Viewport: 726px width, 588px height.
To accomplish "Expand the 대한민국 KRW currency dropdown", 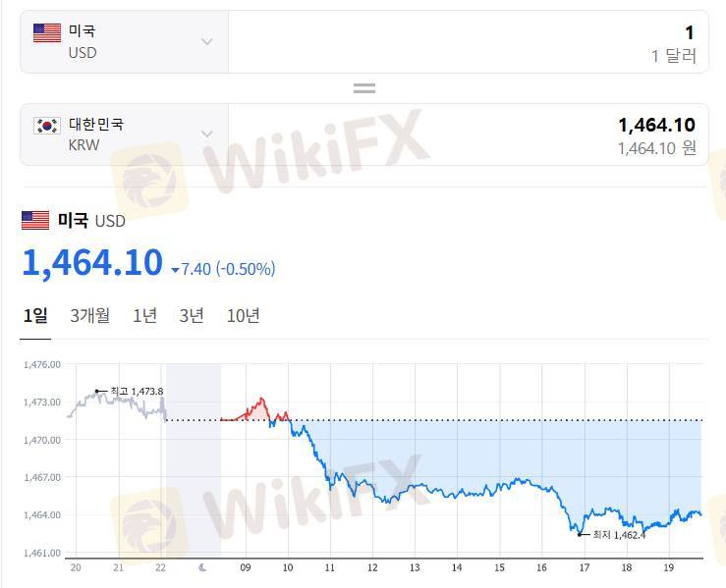I will pos(207,134).
